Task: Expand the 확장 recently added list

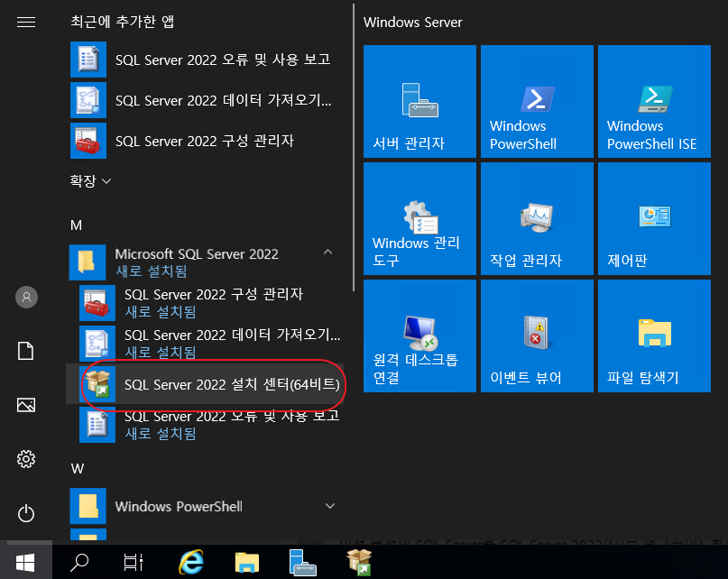Action: (x=90, y=180)
